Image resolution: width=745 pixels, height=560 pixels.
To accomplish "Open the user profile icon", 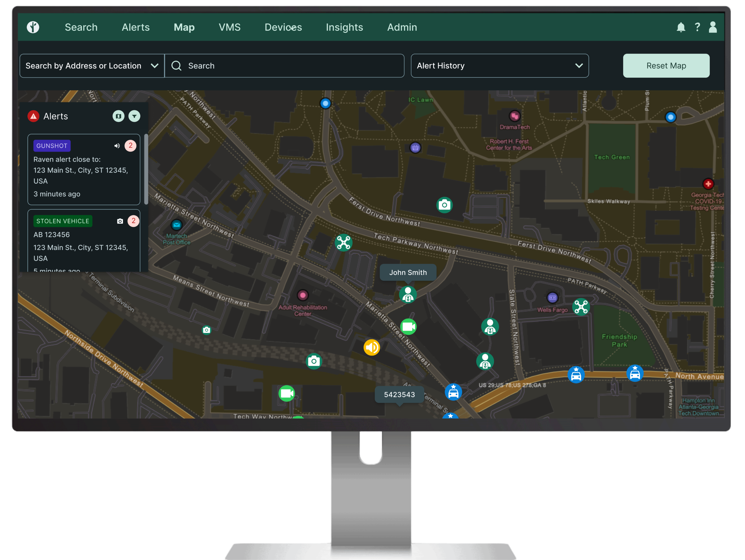I will (x=713, y=27).
